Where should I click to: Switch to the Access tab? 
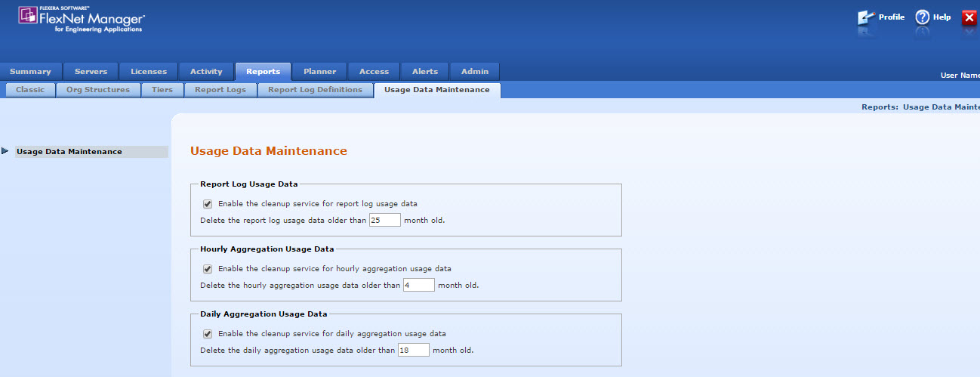(374, 72)
